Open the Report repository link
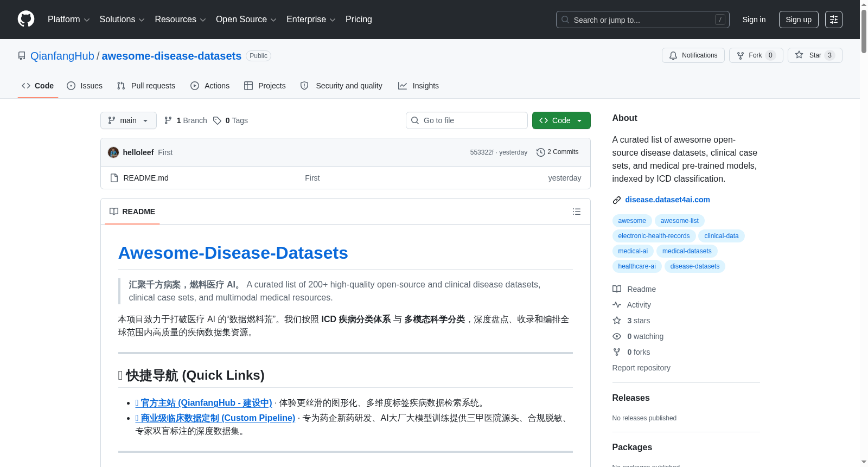This screenshot has height=467, width=868. click(641, 368)
